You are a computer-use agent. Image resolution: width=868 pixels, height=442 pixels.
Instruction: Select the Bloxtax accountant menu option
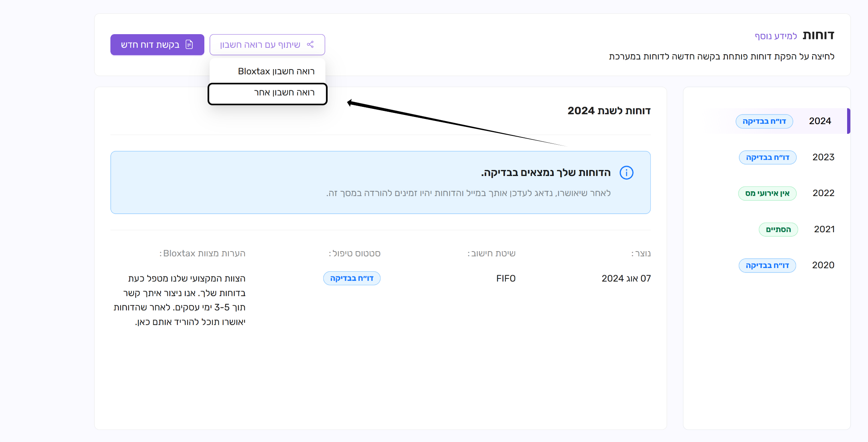click(x=276, y=72)
